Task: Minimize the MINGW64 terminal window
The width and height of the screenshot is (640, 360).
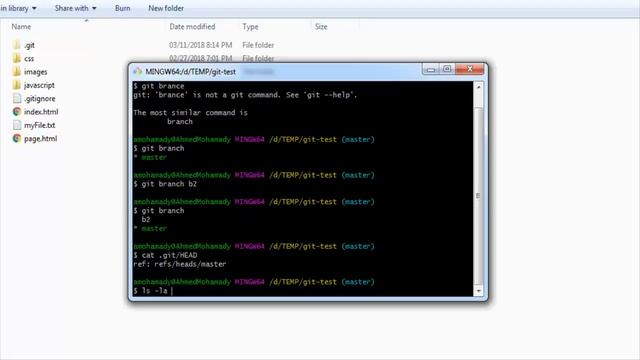Action: point(430,69)
